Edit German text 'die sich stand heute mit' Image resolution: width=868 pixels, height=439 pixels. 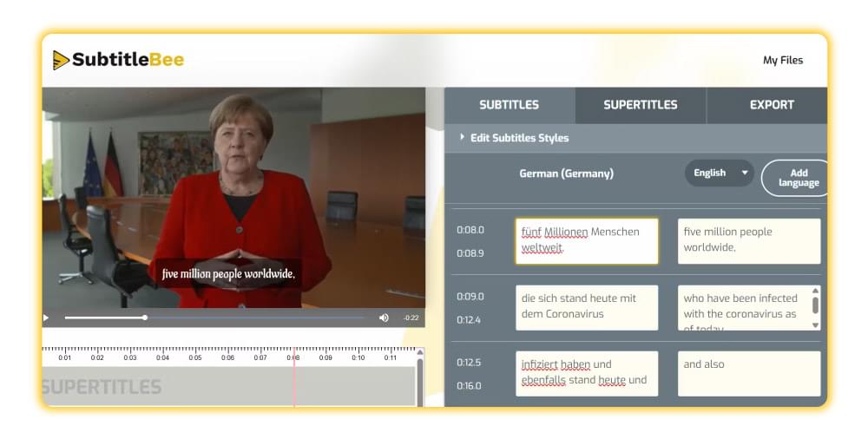pos(587,308)
